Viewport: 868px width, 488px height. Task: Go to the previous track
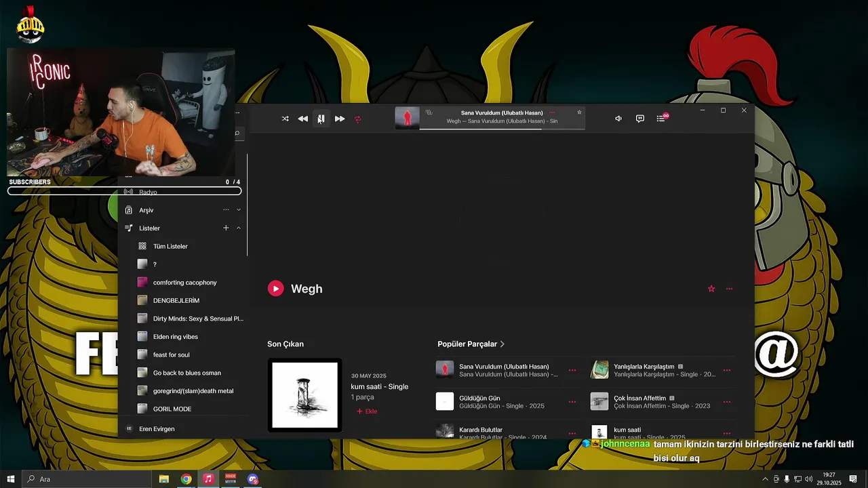pos(303,119)
